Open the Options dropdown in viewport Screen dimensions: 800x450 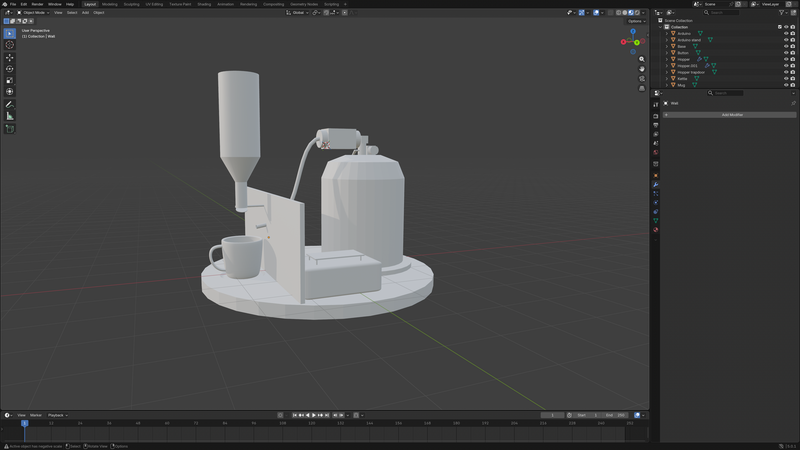[636, 21]
